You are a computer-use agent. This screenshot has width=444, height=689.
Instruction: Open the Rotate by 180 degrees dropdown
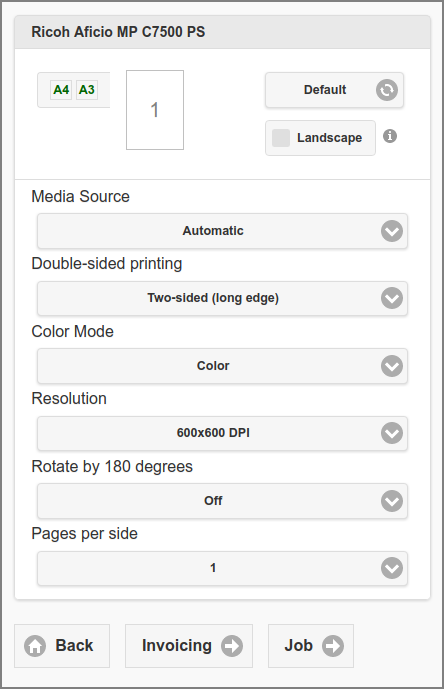[x=222, y=501]
